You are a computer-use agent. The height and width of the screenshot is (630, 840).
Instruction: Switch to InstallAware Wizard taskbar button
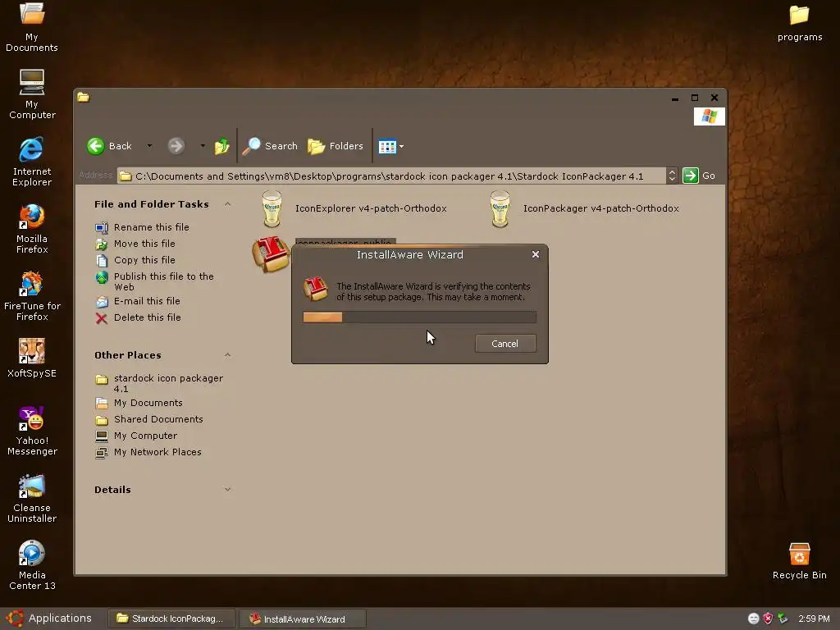(302, 619)
